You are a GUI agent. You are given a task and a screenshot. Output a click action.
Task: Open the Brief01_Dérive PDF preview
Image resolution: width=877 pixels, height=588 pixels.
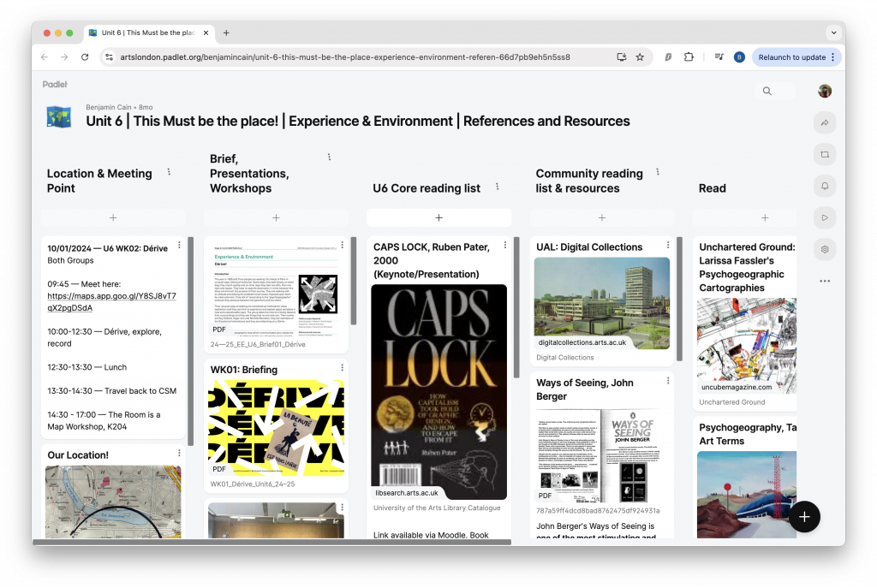tap(276, 289)
